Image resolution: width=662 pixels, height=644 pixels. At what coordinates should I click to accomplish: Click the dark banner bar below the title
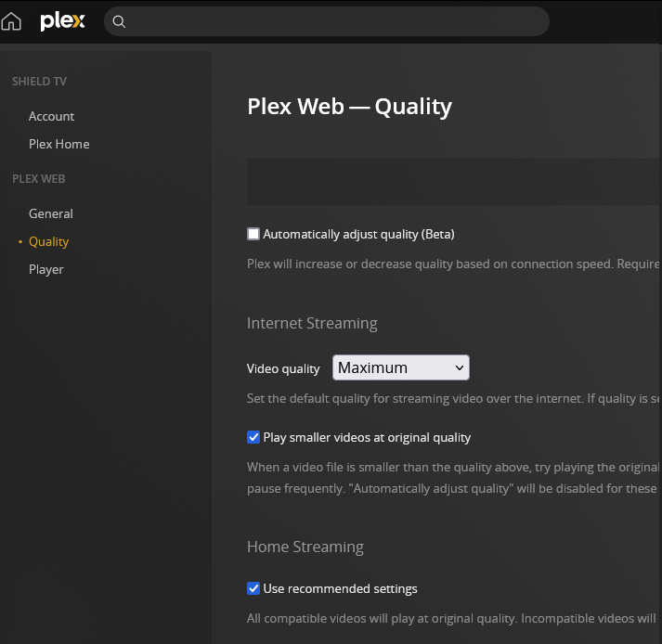[x=453, y=181]
